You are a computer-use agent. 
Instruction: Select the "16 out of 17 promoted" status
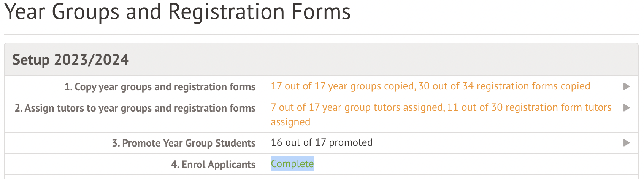322,143
